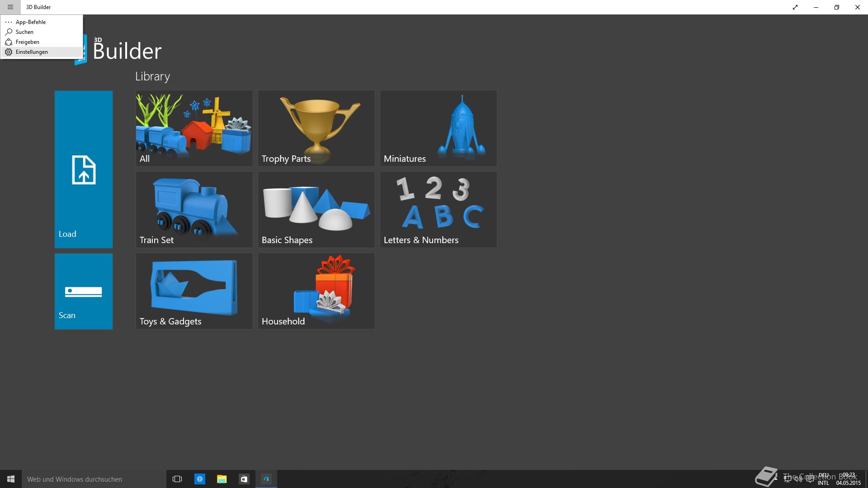Image resolution: width=868 pixels, height=488 pixels.
Task: Open the Letters & Numbers category
Action: click(439, 210)
